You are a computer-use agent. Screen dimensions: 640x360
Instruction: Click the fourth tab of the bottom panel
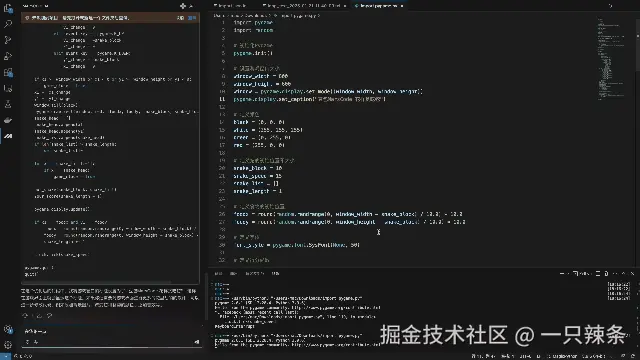coord(276,273)
